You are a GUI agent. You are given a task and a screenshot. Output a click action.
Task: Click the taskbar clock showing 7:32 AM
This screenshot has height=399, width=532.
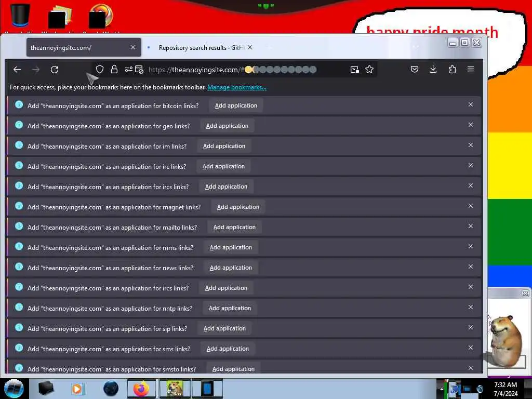pyautogui.click(x=506, y=389)
